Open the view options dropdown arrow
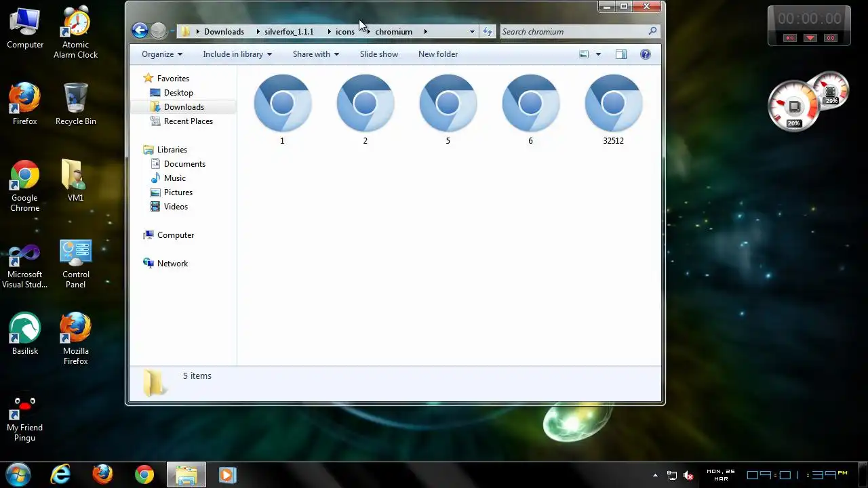Image resolution: width=868 pixels, height=488 pixels. click(598, 54)
